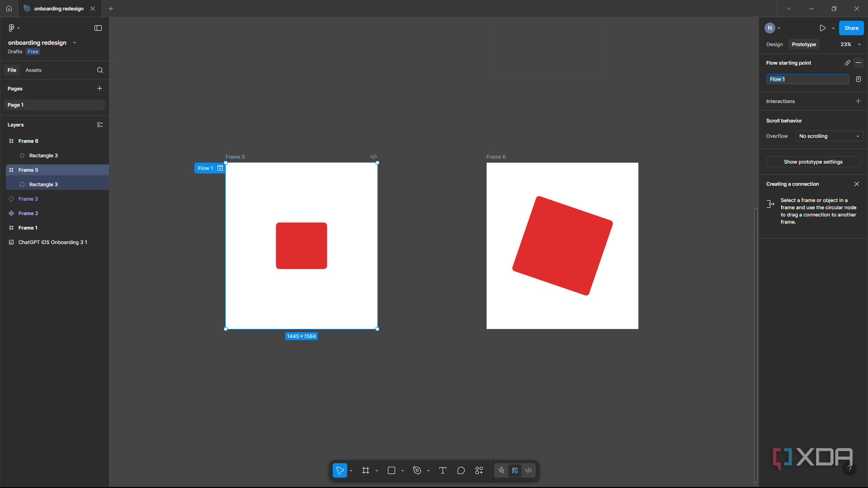Open zoom level dropdown at 23%
Screen dimensions: 868x488
[x=850, y=44]
